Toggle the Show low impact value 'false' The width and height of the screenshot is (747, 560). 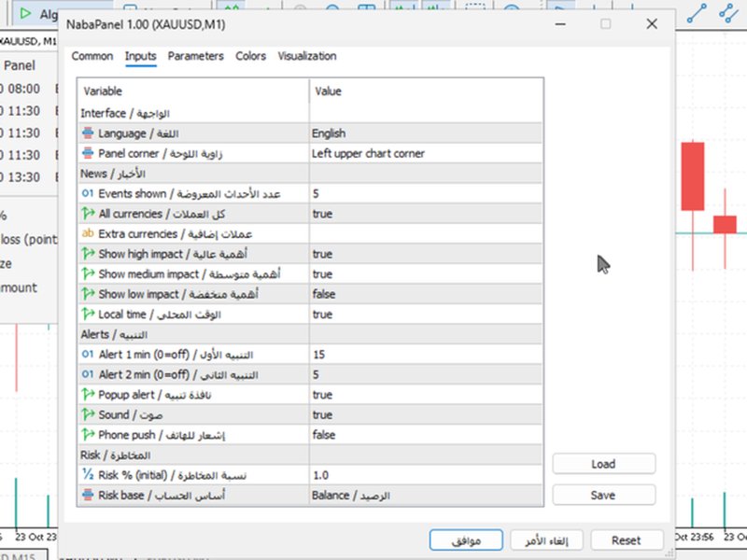pyautogui.click(x=426, y=294)
